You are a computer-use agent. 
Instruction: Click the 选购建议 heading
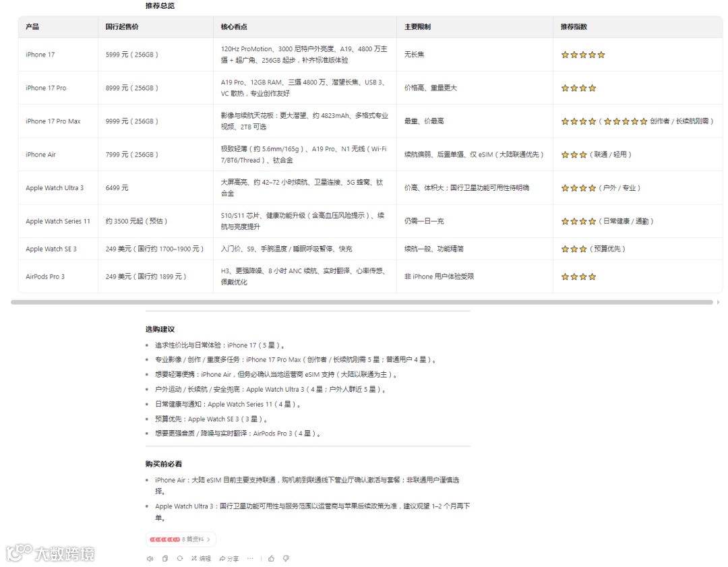point(160,329)
